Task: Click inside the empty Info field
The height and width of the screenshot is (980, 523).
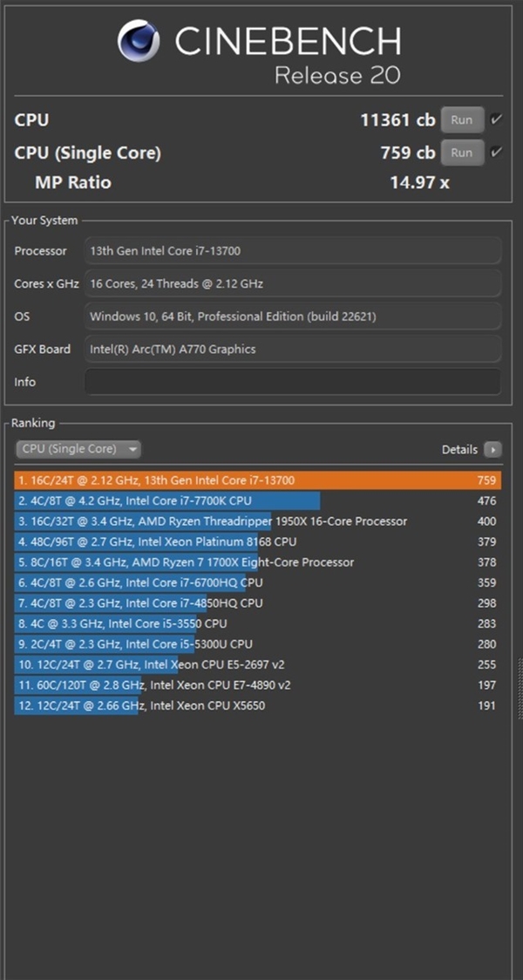Action: [x=292, y=381]
